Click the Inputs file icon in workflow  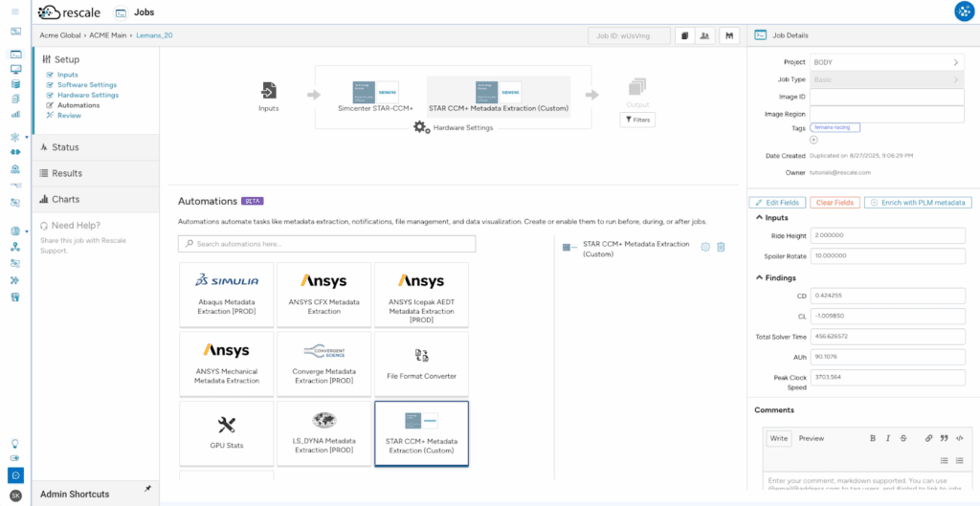click(x=269, y=91)
